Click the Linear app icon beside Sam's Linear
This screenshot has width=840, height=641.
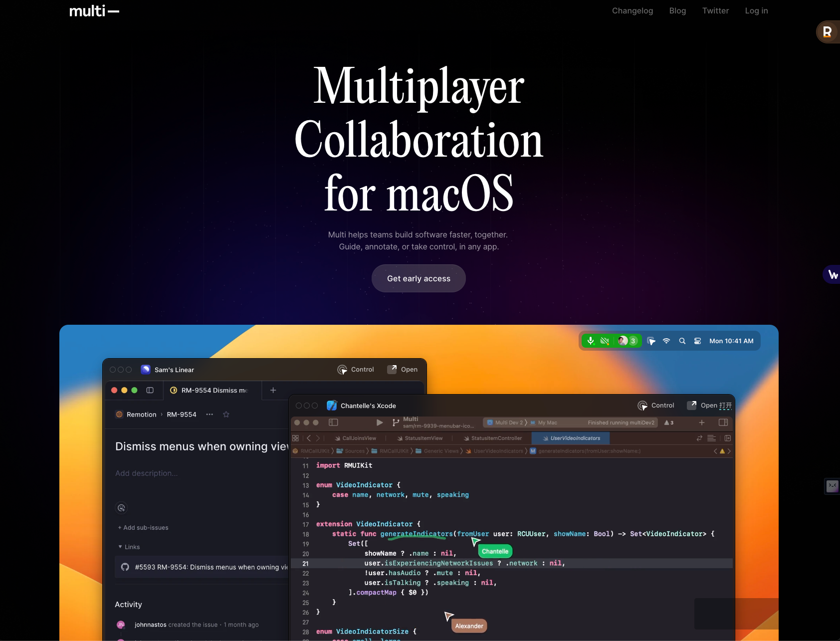click(x=146, y=370)
